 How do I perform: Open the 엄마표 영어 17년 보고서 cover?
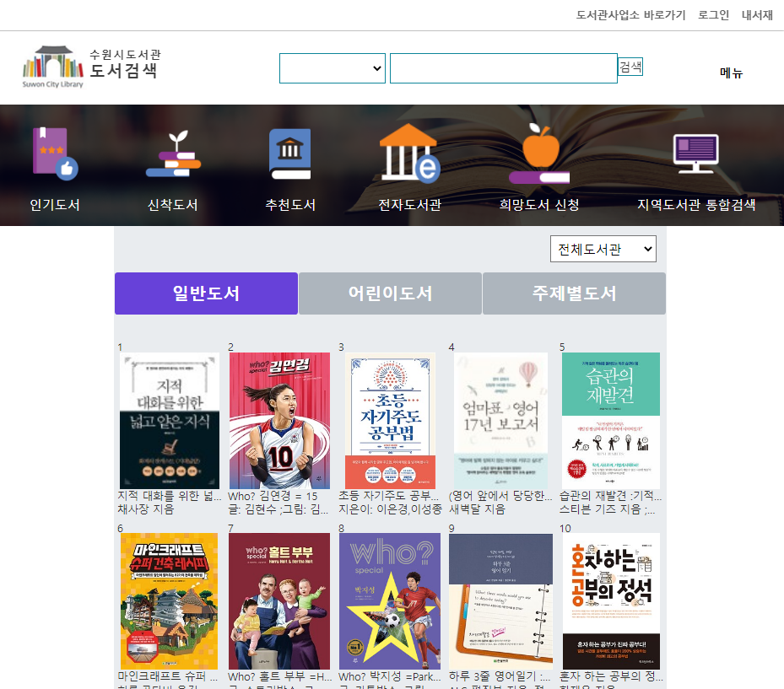501,421
